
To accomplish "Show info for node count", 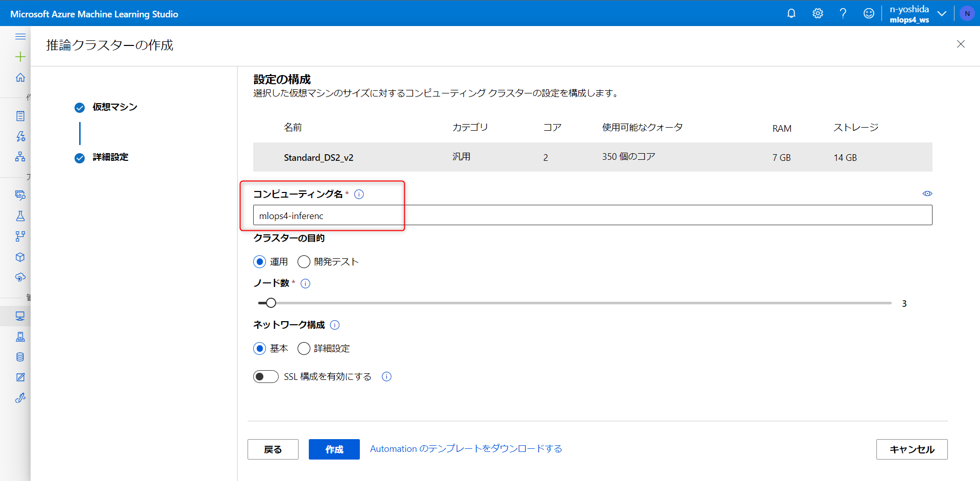I will coord(306,283).
